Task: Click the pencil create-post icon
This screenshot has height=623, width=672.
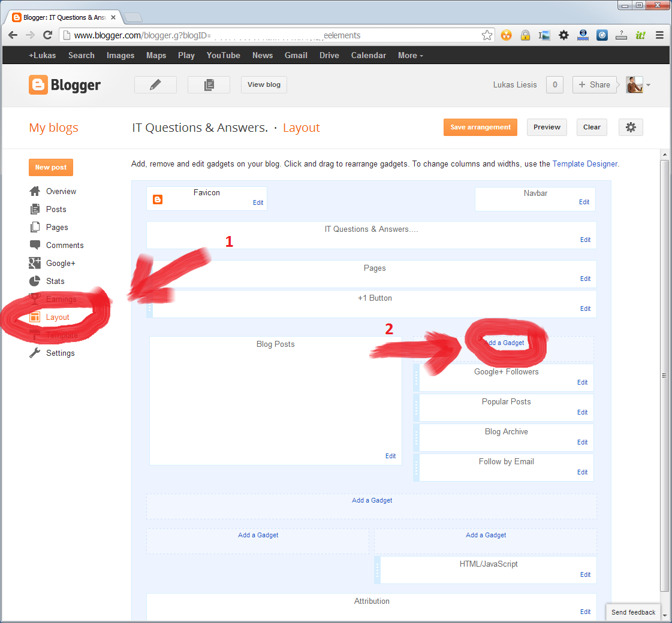Action: 155,85
